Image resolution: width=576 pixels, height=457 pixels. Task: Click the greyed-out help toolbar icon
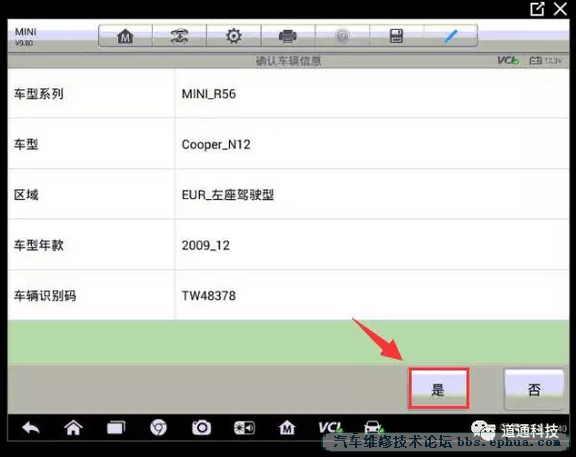tap(342, 36)
